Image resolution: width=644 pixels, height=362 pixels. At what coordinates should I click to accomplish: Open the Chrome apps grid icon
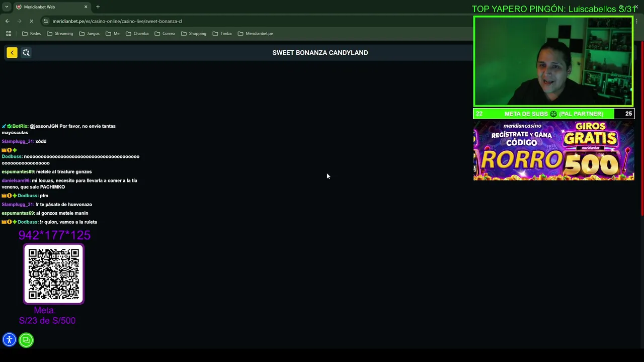9,33
